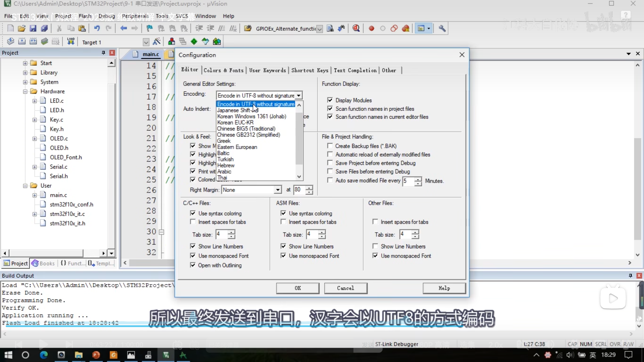The width and height of the screenshot is (644, 362).
Task: Toggle Open with Outlining checkbox
Action: pos(193,265)
